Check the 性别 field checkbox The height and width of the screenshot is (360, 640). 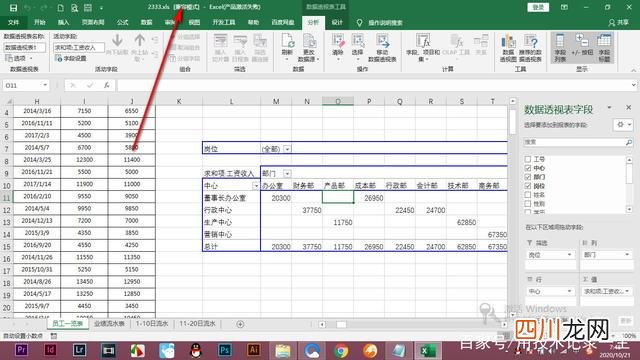click(x=528, y=204)
